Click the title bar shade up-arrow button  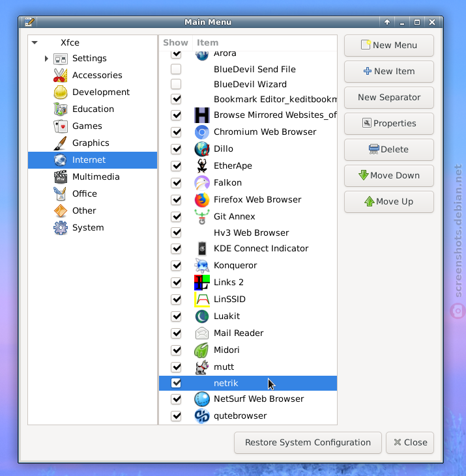[x=387, y=22]
